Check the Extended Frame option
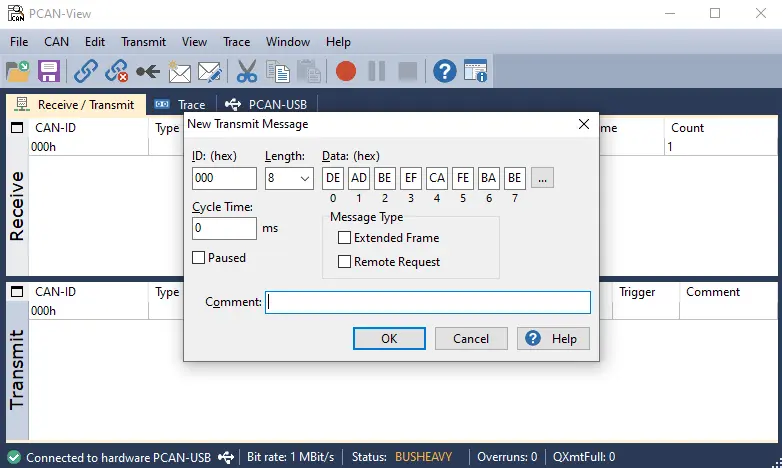 [345, 238]
